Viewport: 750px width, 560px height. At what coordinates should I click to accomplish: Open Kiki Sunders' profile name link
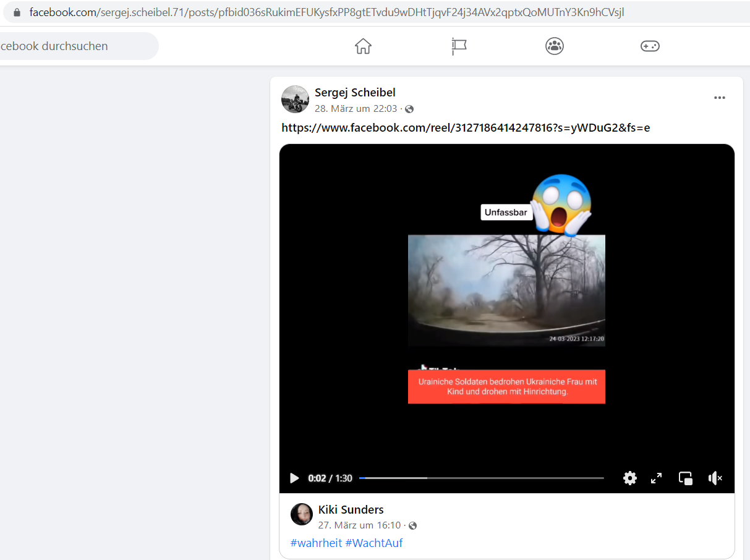351,510
